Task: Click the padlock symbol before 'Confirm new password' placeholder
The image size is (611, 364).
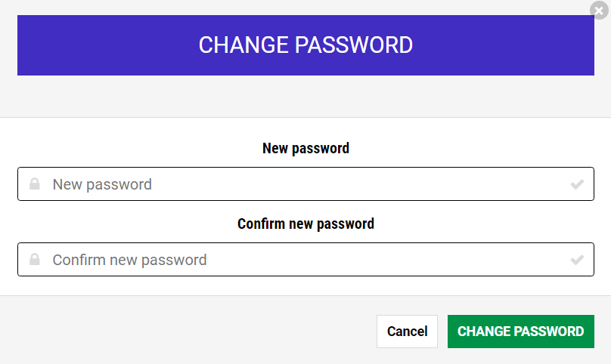Action: [35, 259]
